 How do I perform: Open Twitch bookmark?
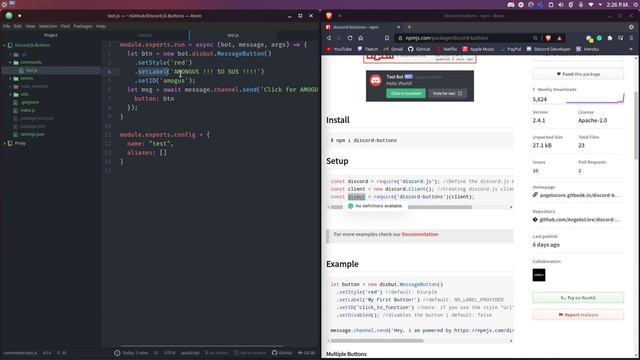(368, 49)
